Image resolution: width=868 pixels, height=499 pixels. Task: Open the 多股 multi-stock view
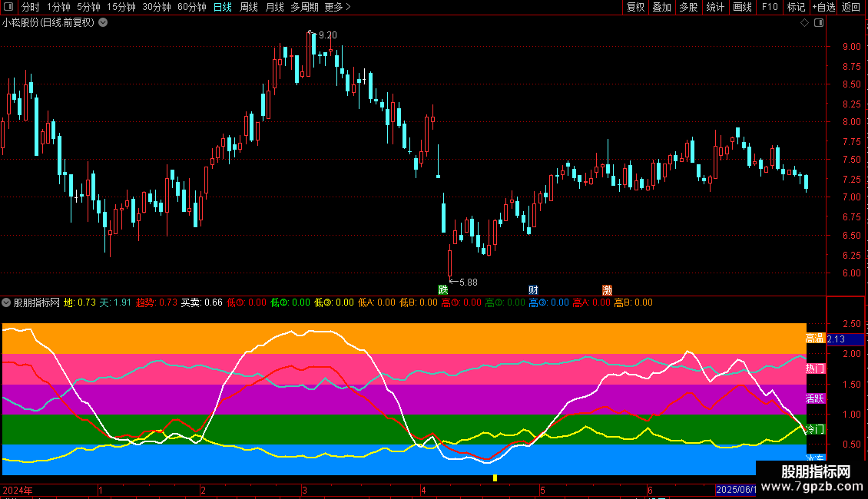[x=688, y=7]
